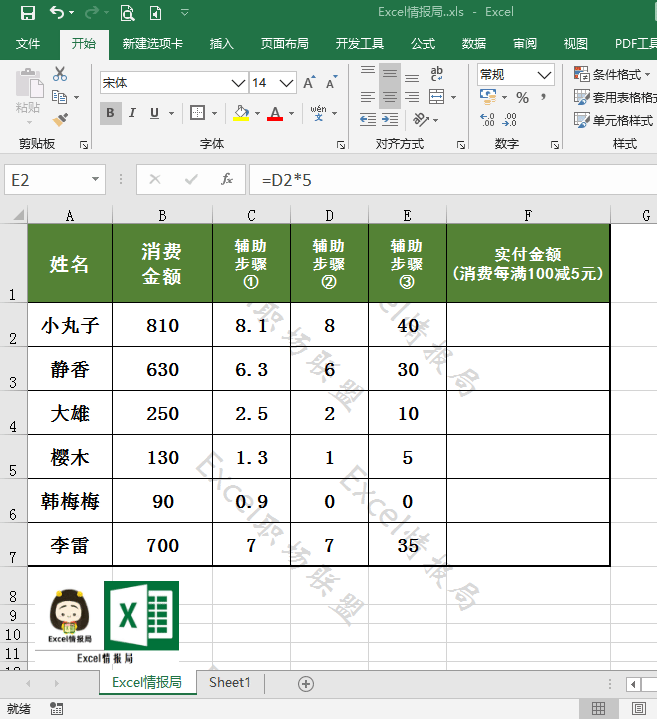Click the Format Painter brush icon
This screenshot has height=719, width=657.
[x=60, y=120]
